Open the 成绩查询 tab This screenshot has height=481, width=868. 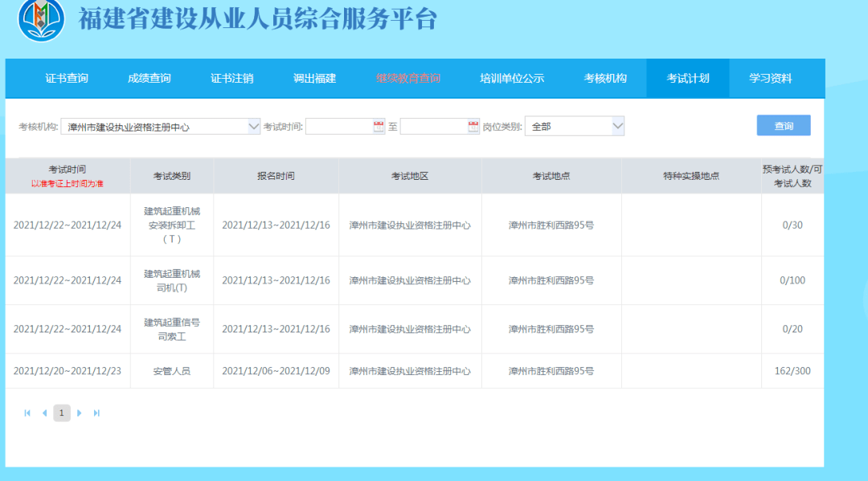[149, 79]
